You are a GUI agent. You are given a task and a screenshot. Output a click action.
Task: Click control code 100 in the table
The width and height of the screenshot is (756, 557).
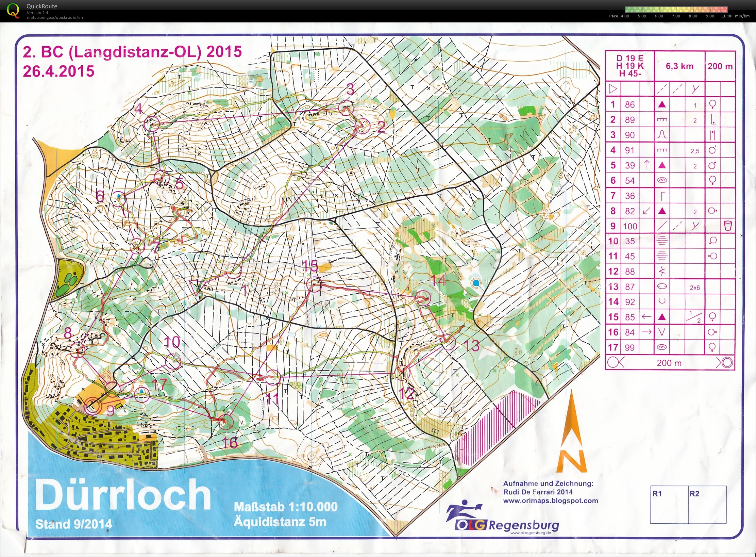(630, 226)
